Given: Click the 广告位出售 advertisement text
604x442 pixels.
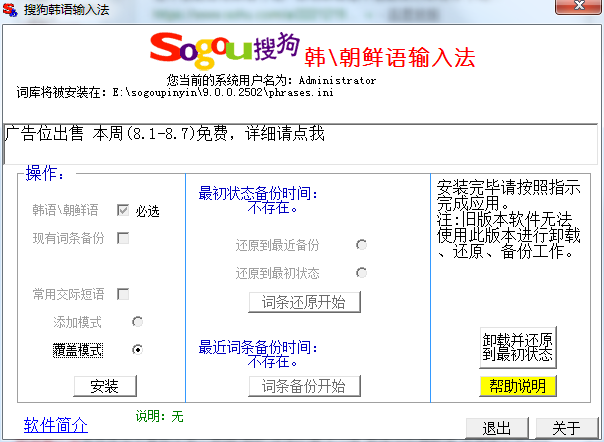Looking at the screenshot, I should (x=165, y=133).
